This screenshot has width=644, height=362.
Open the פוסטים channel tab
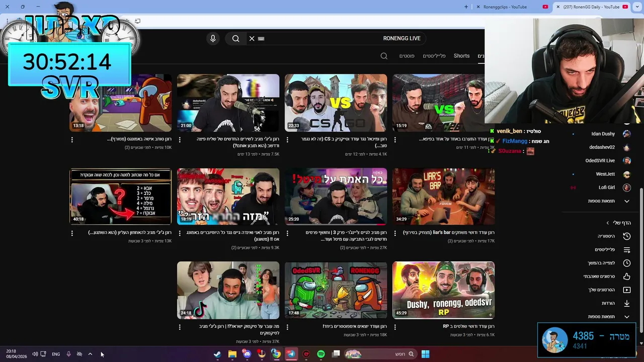tap(407, 56)
